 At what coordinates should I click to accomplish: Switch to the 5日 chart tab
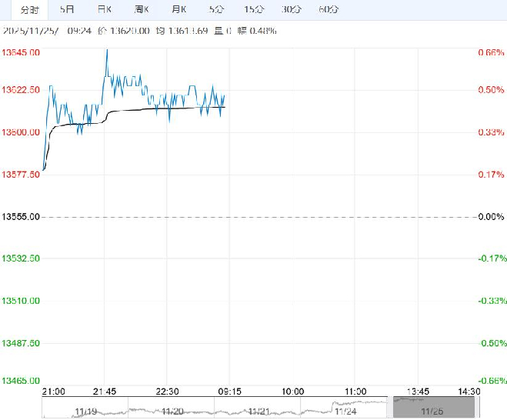tap(68, 10)
